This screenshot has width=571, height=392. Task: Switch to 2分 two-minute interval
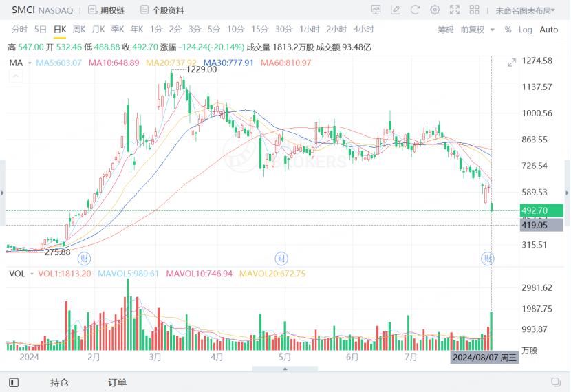[175, 29]
